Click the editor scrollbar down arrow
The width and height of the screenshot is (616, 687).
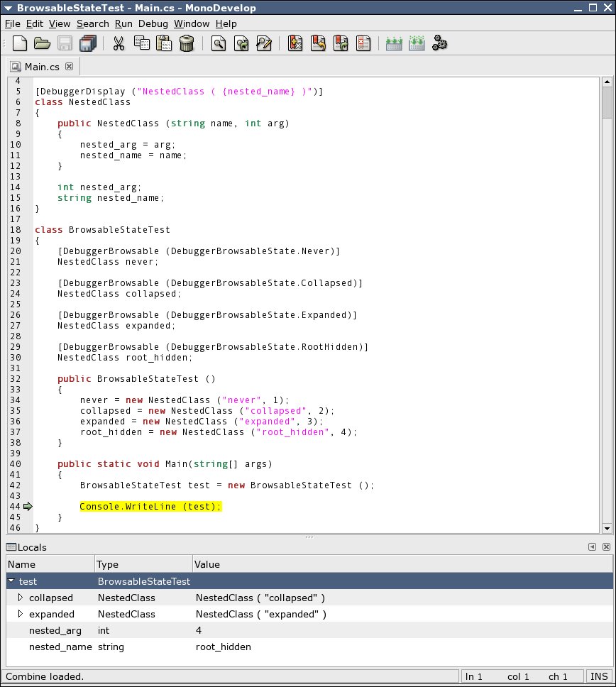(607, 529)
